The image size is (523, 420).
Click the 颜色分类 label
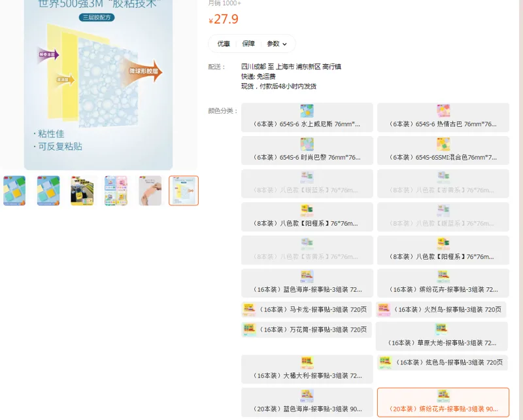pos(222,111)
